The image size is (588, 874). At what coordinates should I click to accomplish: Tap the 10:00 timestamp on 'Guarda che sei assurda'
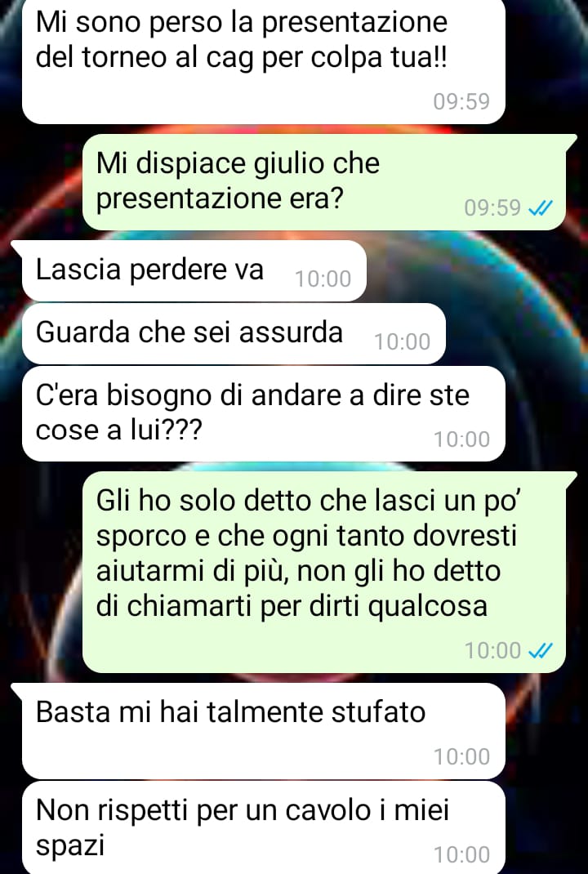coord(403,341)
